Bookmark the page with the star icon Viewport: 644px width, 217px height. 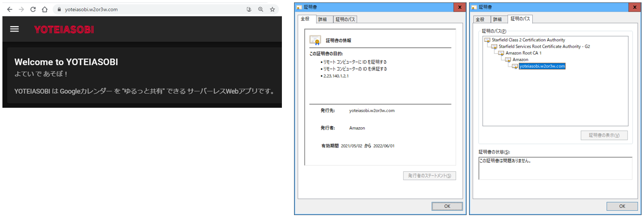pos(272,9)
